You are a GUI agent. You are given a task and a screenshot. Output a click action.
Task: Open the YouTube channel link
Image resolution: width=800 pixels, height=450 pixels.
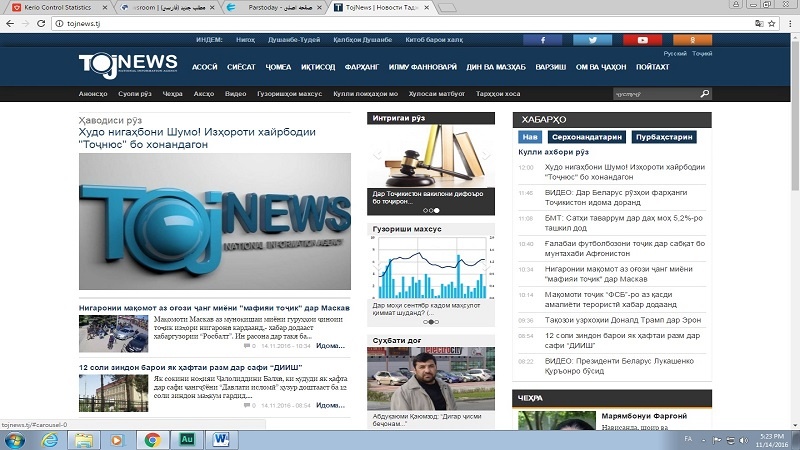[642, 40]
